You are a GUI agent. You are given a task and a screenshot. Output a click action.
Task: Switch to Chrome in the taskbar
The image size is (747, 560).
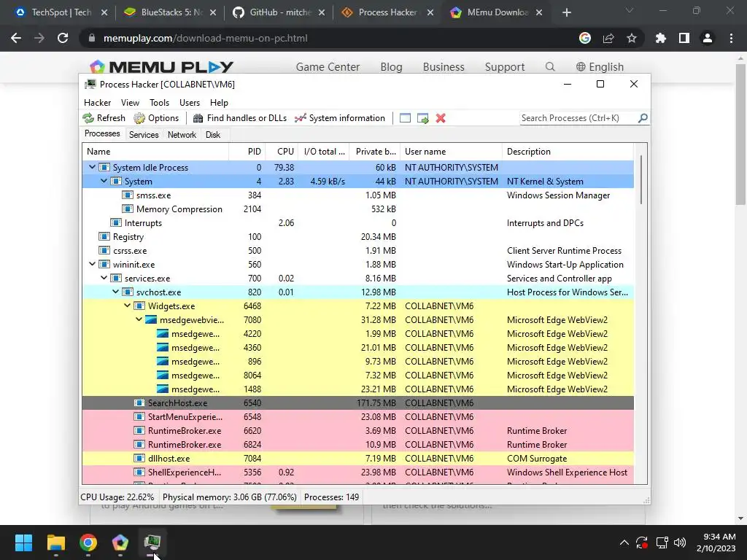[88, 542]
